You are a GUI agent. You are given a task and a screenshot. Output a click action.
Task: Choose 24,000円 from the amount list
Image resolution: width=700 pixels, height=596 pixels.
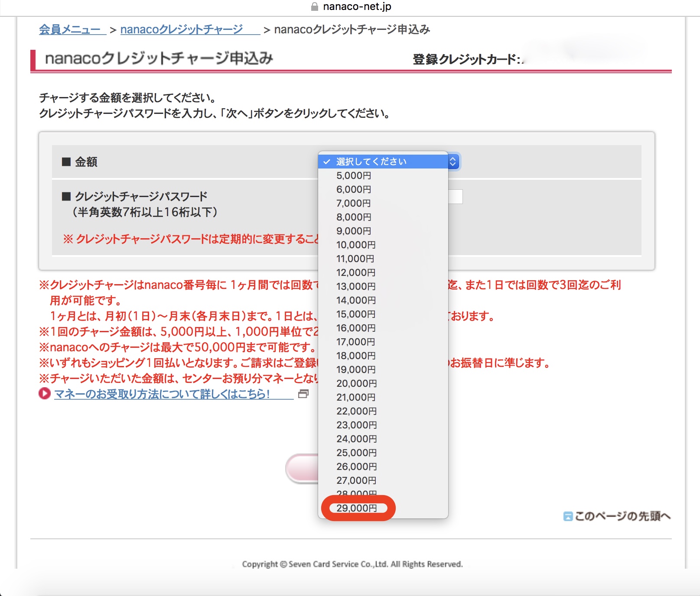pos(383,439)
